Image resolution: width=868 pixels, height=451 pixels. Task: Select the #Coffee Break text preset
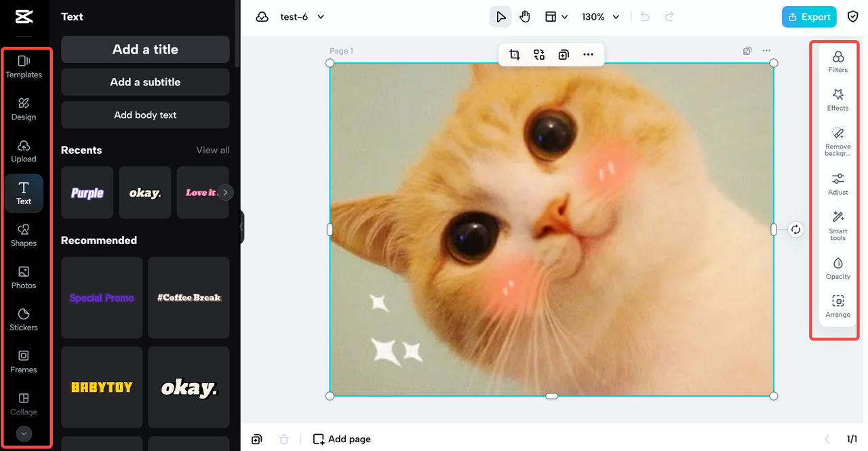point(189,298)
